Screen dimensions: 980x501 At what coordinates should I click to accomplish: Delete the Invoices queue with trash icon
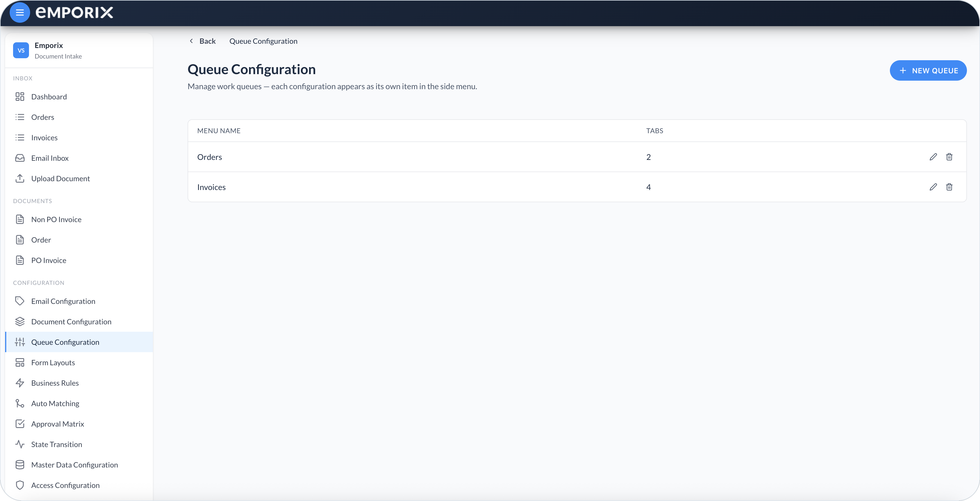[x=949, y=187]
